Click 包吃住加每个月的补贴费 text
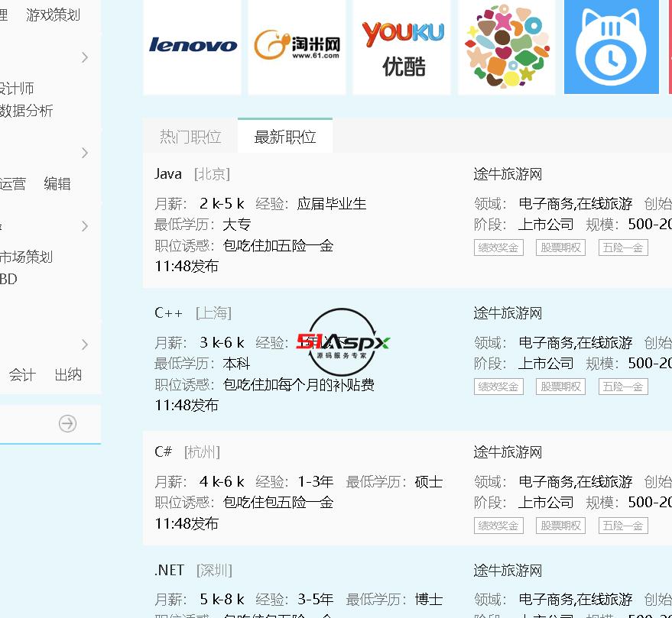Screen dimensions: 672x618 coord(299,385)
